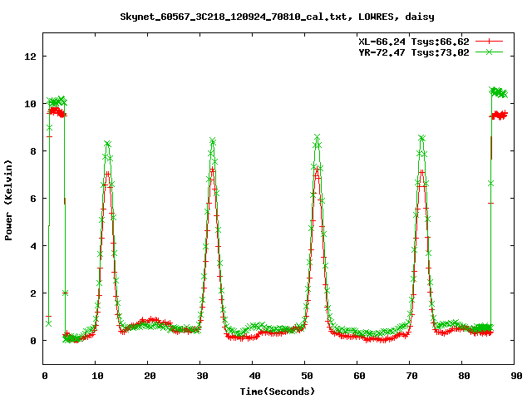The width and height of the screenshot is (532, 399).
Task: Click the x-axis tick label 30
Action: coord(202,376)
